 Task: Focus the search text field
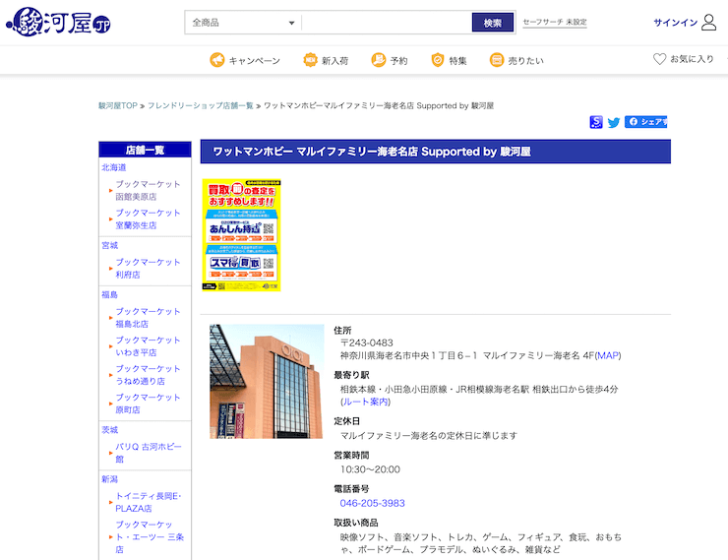[387, 23]
